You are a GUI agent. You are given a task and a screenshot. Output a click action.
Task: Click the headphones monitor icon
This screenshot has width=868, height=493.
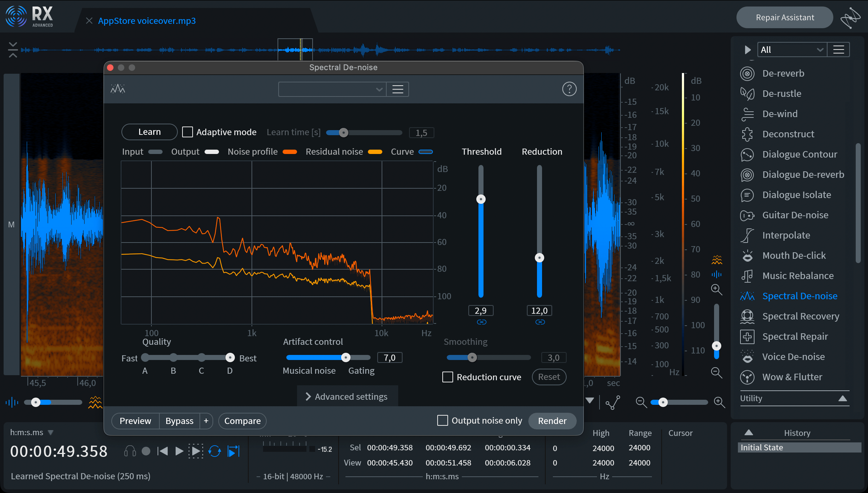130,451
